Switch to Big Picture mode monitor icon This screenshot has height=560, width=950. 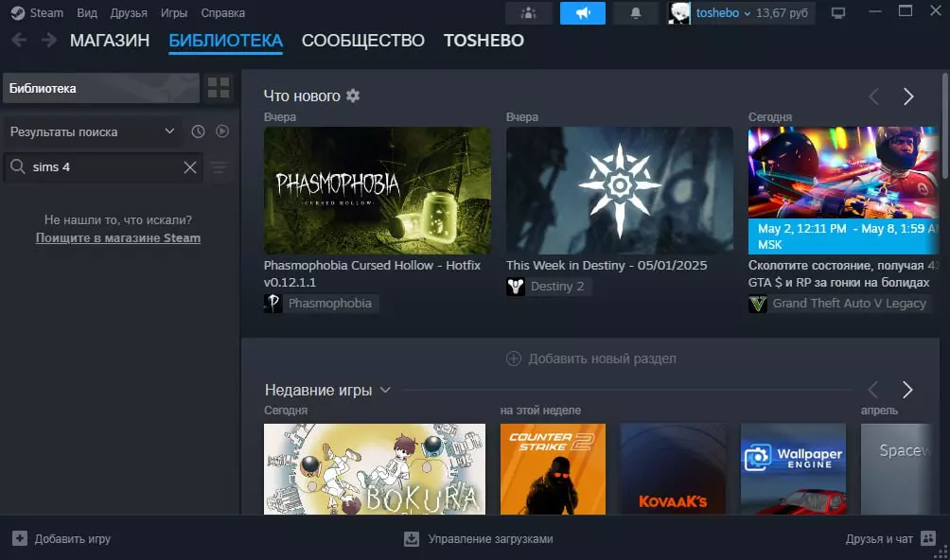(x=838, y=12)
